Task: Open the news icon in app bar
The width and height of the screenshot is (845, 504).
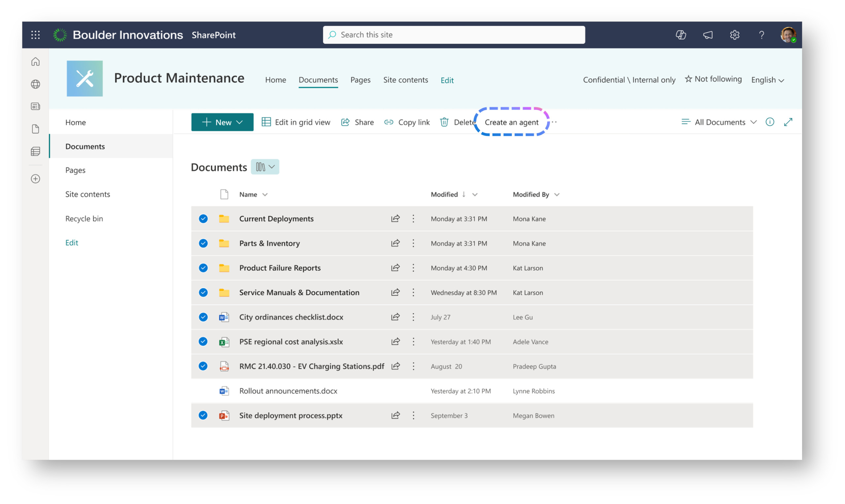Action: tap(35, 106)
